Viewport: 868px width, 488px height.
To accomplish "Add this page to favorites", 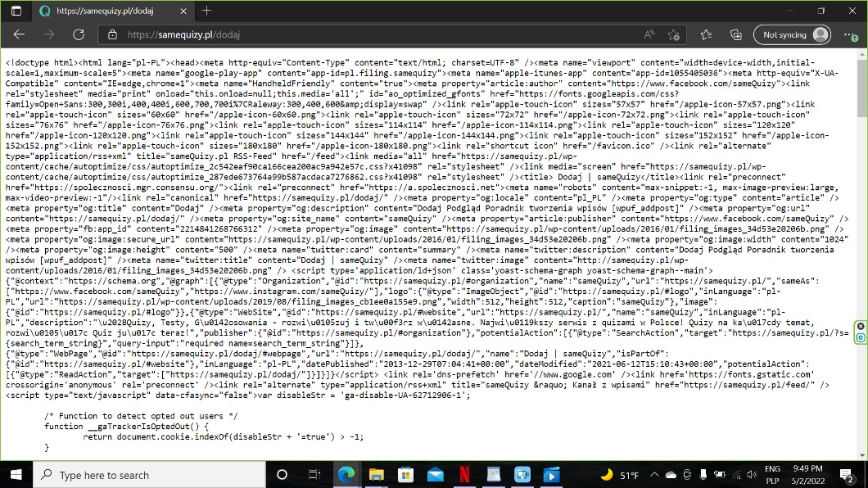I will point(673,35).
